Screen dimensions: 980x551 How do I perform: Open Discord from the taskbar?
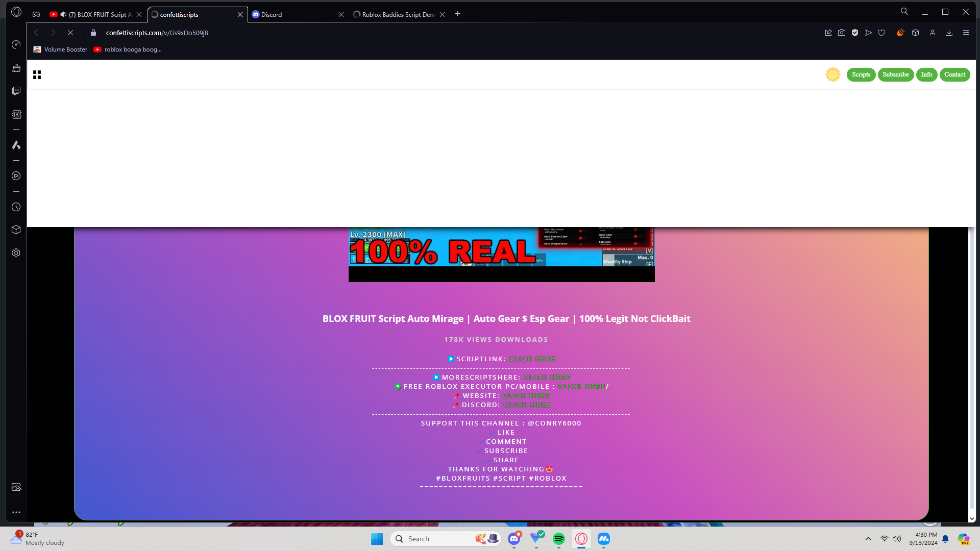point(514,539)
